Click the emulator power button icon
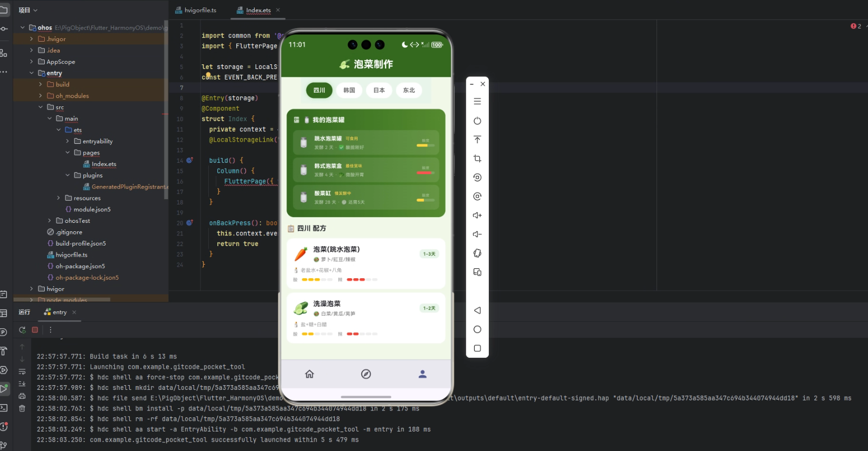 point(477,121)
